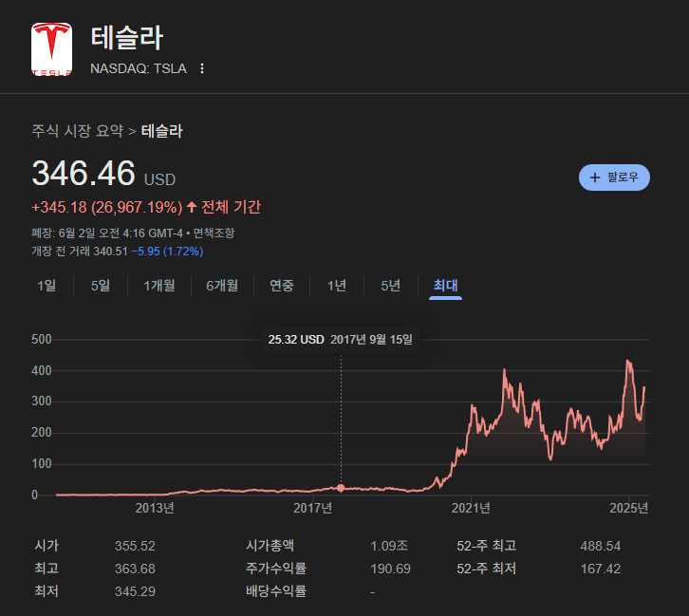Switch to the 6개월 range tab

point(222,286)
